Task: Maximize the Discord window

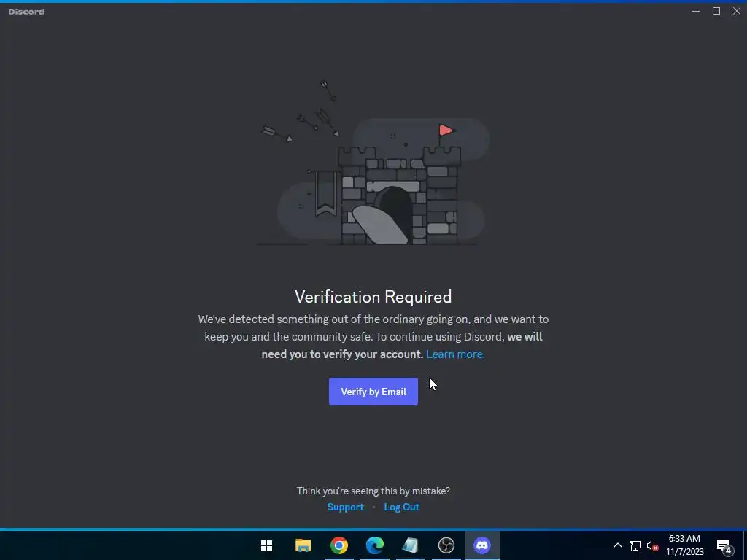Action: 716,11
